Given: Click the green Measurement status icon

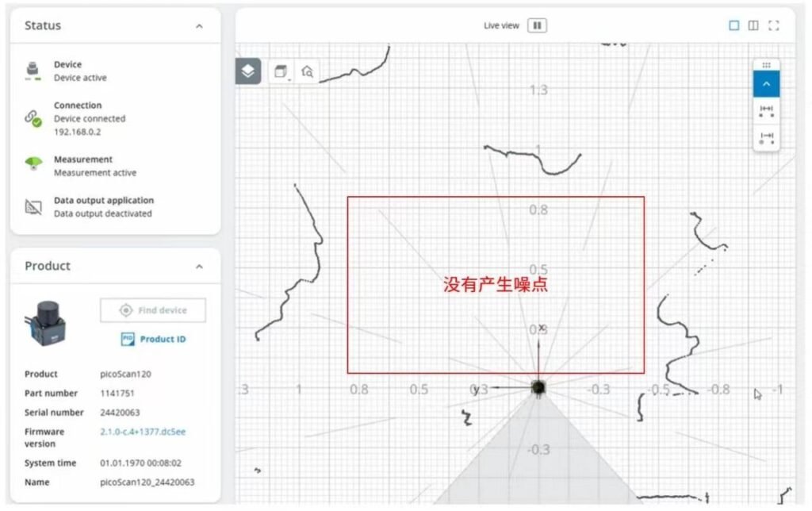Looking at the screenshot, I should [x=33, y=165].
